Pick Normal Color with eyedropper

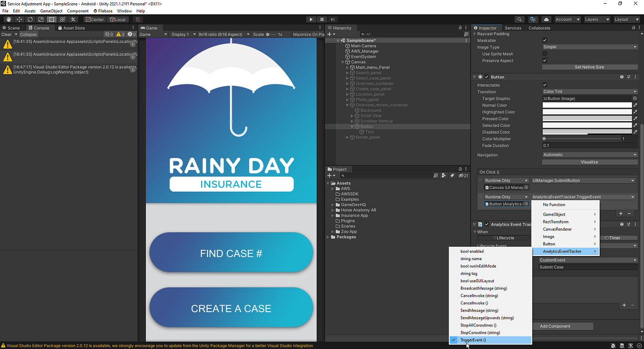pos(635,105)
